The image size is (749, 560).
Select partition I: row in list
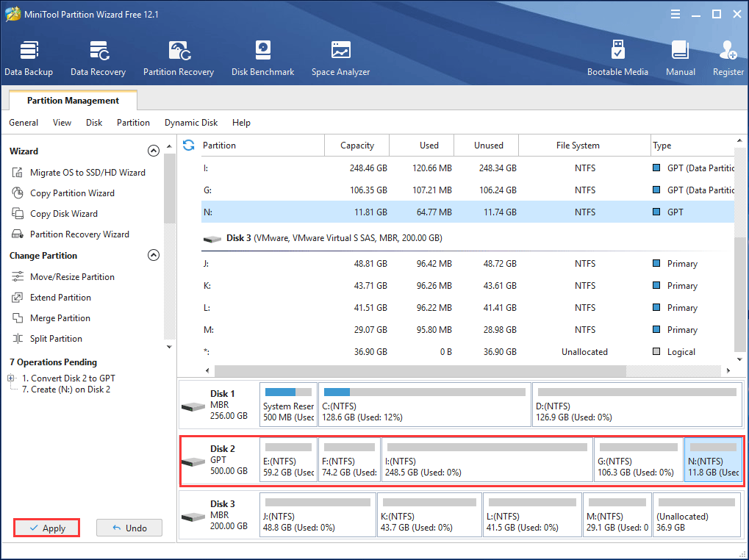tap(467, 168)
